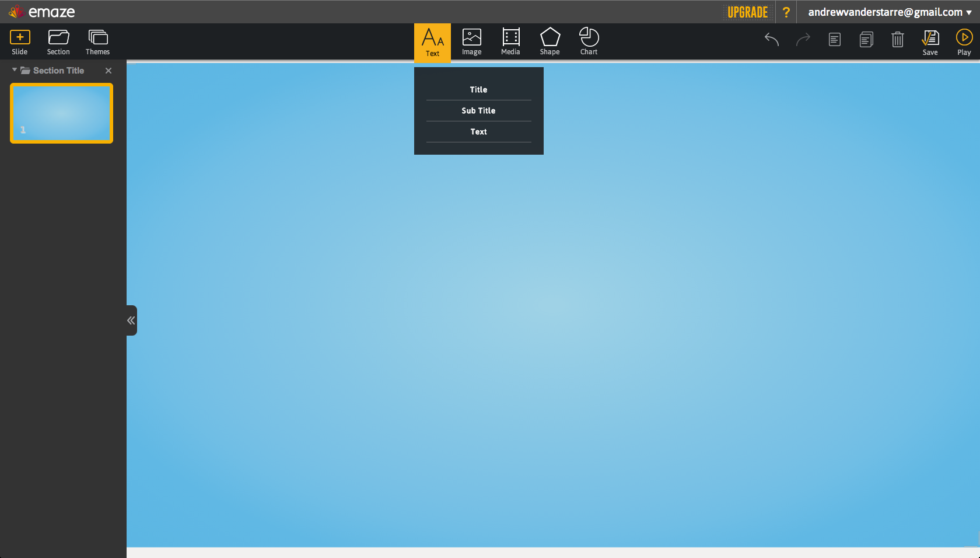Image resolution: width=980 pixels, height=558 pixels.
Task: Click the emaze logo
Action: (x=42, y=12)
